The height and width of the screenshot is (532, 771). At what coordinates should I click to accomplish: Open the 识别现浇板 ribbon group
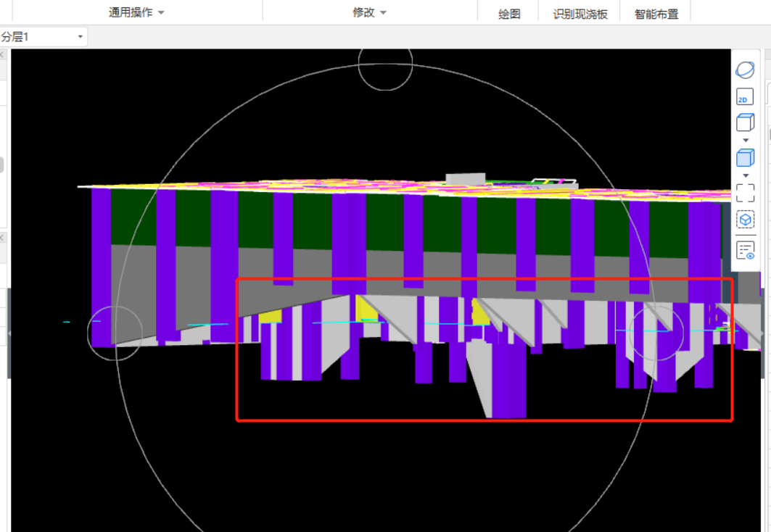click(580, 14)
